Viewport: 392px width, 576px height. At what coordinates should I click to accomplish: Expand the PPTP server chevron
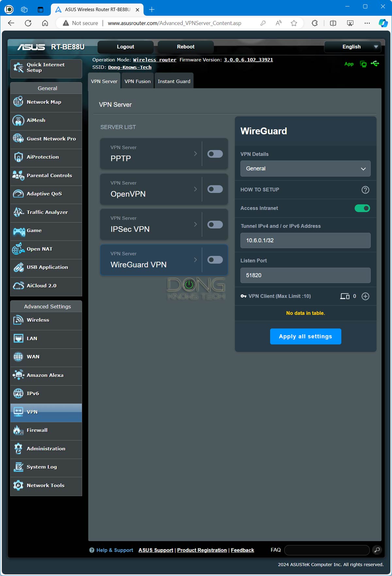tap(195, 154)
